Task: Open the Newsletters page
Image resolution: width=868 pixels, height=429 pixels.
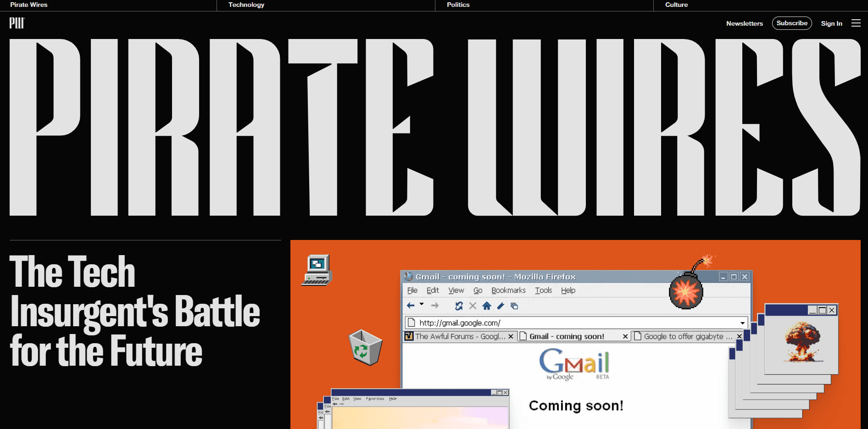Action: (744, 23)
